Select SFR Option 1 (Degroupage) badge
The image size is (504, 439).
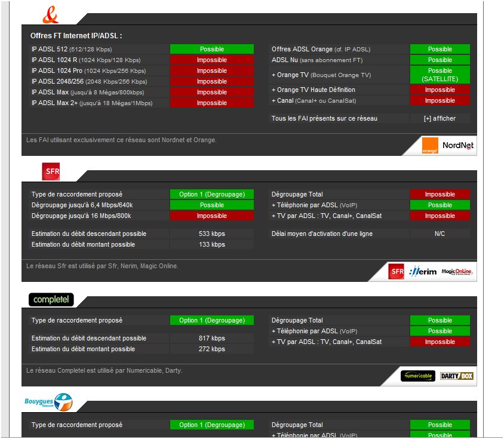pyautogui.click(x=212, y=194)
